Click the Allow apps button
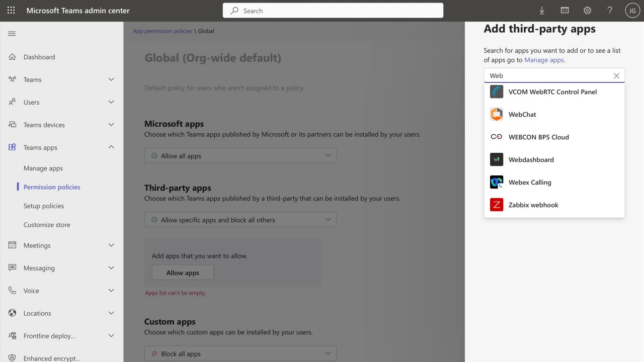The width and height of the screenshot is (644, 362). tap(183, 273)
